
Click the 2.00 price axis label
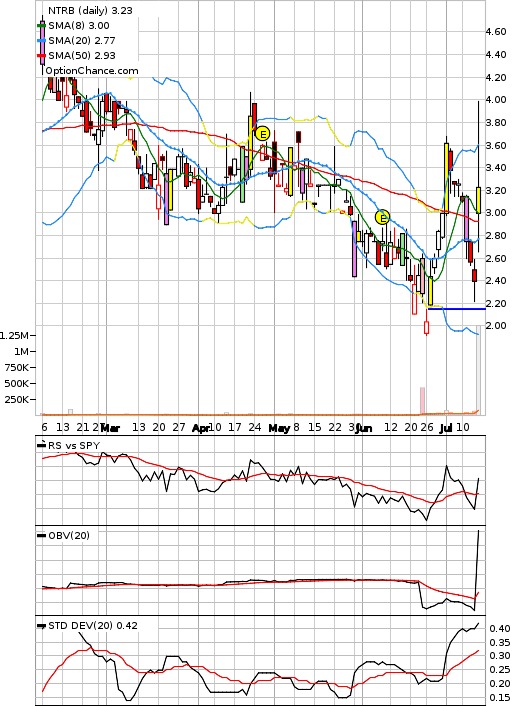click(495, 326)
